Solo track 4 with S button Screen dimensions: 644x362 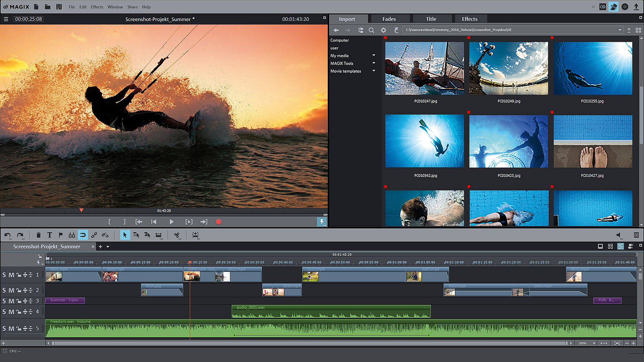[4, 312]
